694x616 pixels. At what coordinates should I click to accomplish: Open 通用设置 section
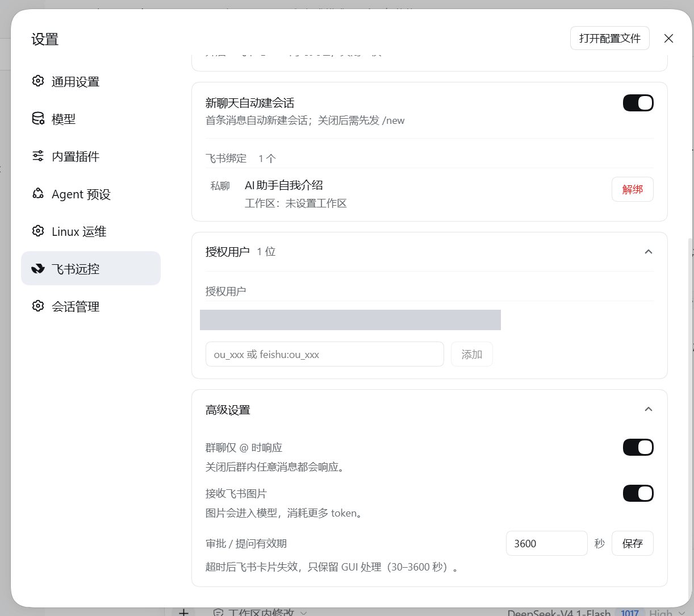pos(91,81)
